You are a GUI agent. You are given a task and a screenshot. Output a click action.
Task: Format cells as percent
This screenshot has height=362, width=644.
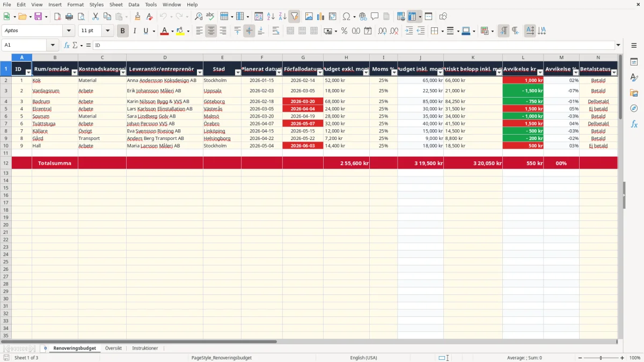[x=344, y=31]
